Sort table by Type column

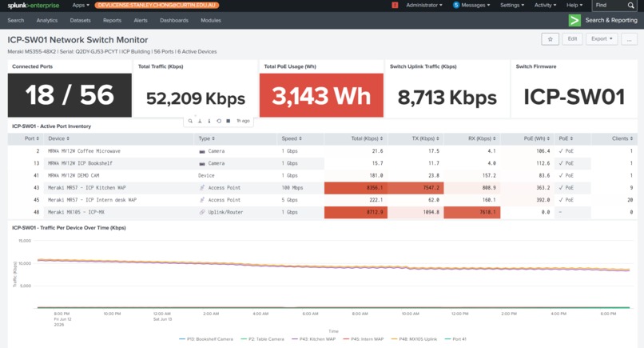click(207, 138)
